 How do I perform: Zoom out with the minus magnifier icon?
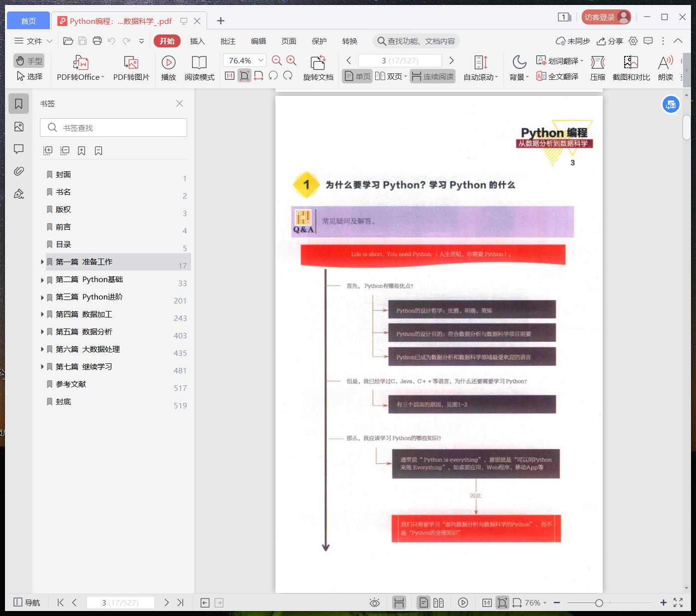click(277, 61)
